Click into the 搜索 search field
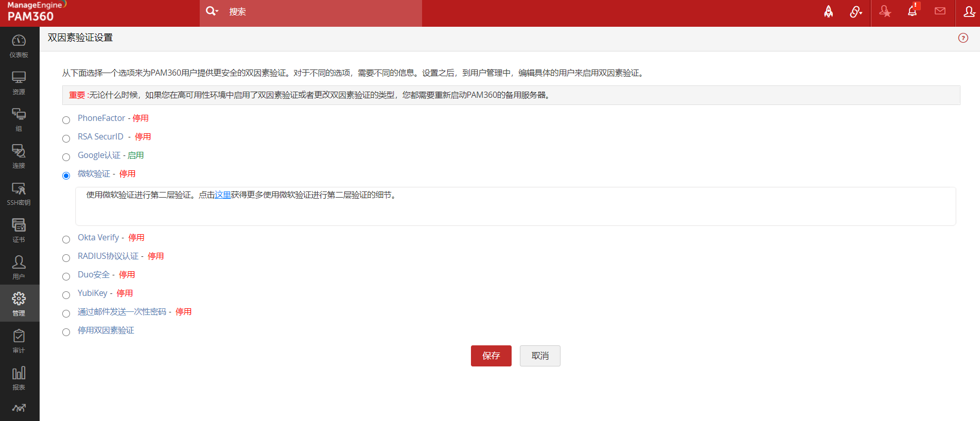This screenshot has width=980, height=421. [x=324, y=12]
